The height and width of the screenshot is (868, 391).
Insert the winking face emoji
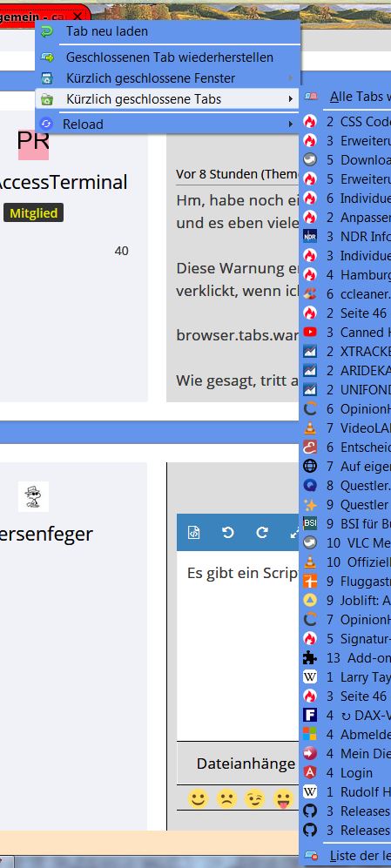[x=256, y=799]
